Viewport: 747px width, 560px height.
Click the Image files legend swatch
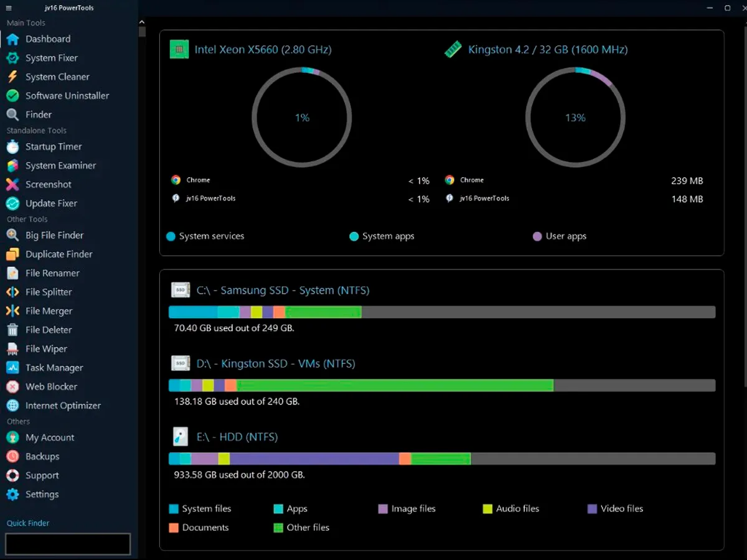[x=383, y=509]
